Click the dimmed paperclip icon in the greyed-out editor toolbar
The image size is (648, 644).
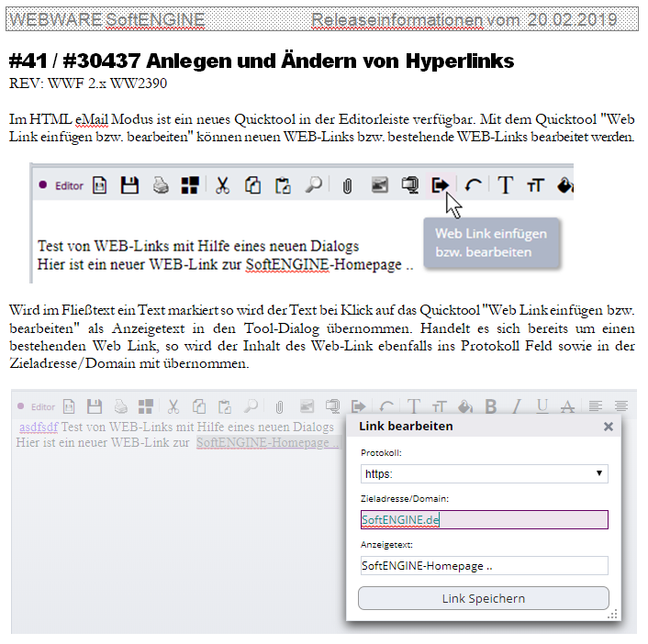279,407
